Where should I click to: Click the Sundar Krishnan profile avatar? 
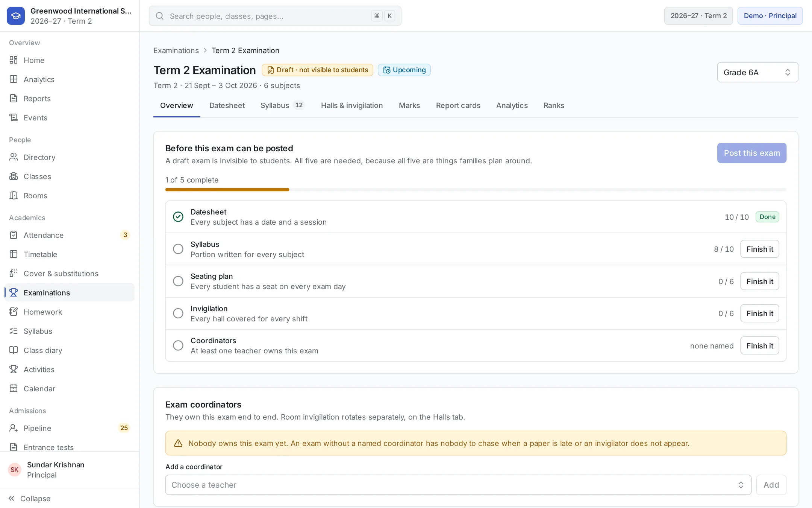pos(15,470)
